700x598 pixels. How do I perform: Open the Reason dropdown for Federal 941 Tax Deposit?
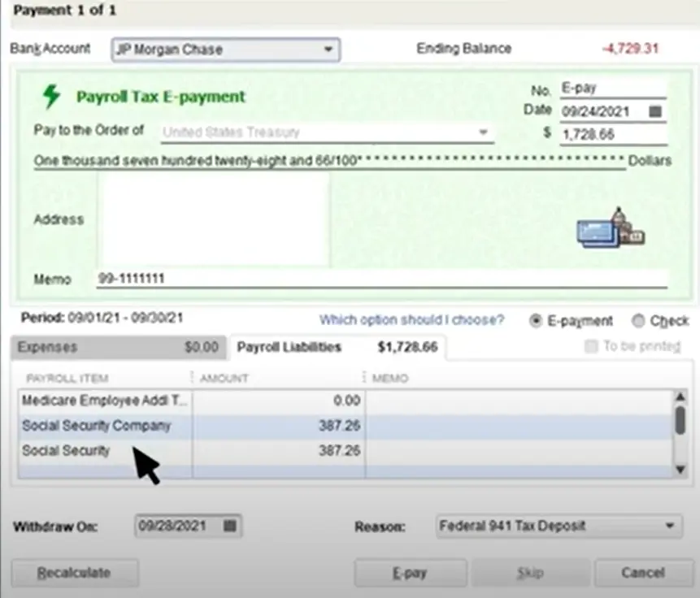670,526
